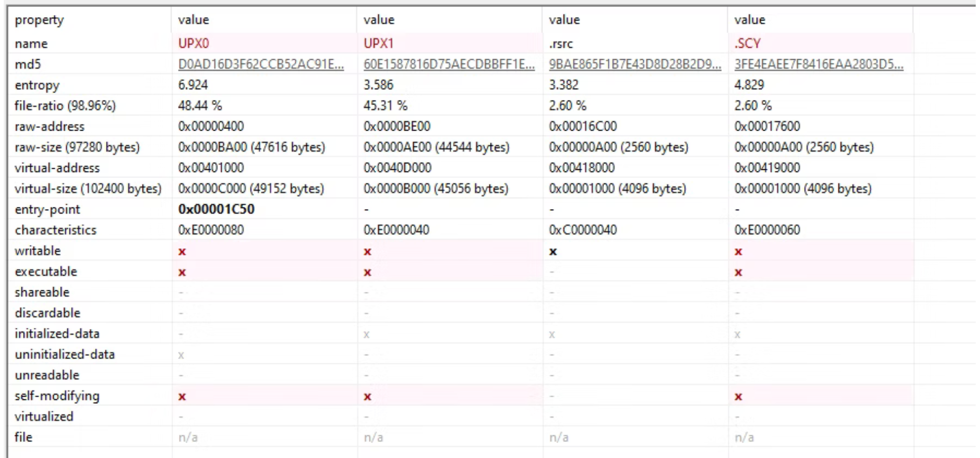Click the self-modifying x mark for .SCY
This screenshot has height=458, width=980.
[738, 397]
